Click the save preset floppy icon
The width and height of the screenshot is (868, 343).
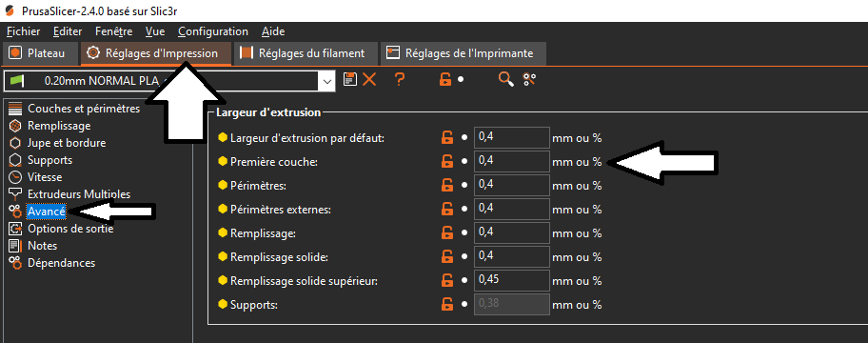pyautogui.click(x=350, y=79)
